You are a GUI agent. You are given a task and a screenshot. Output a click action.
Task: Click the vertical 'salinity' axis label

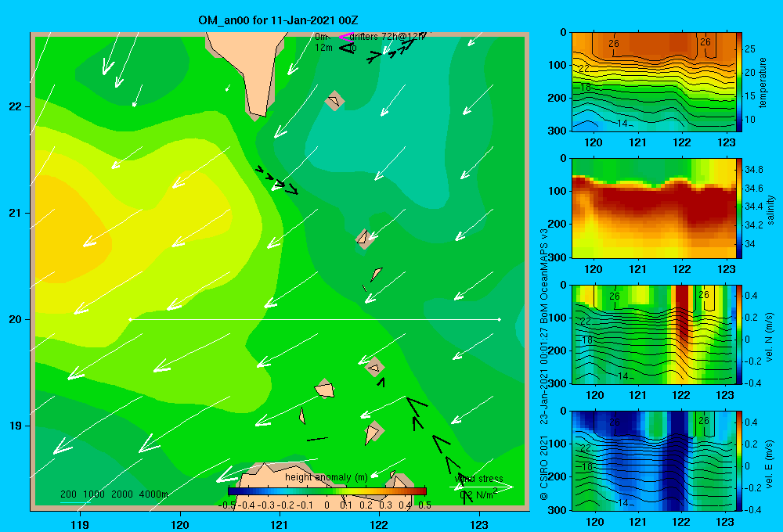click(x=770, y=210)
